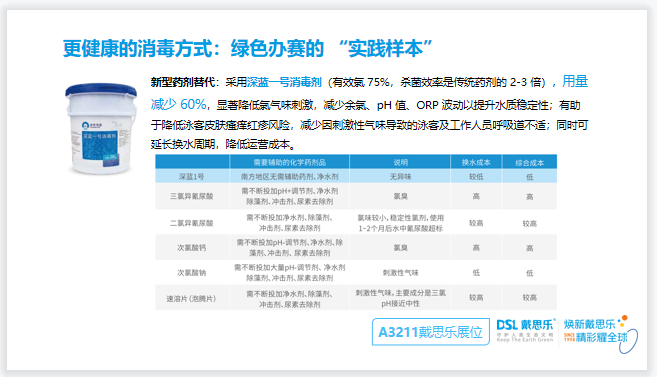This screenshot has height=377, width=657.
Task: Select the A3211戴思乐展位 booth badge
Action: coord(431,332)
